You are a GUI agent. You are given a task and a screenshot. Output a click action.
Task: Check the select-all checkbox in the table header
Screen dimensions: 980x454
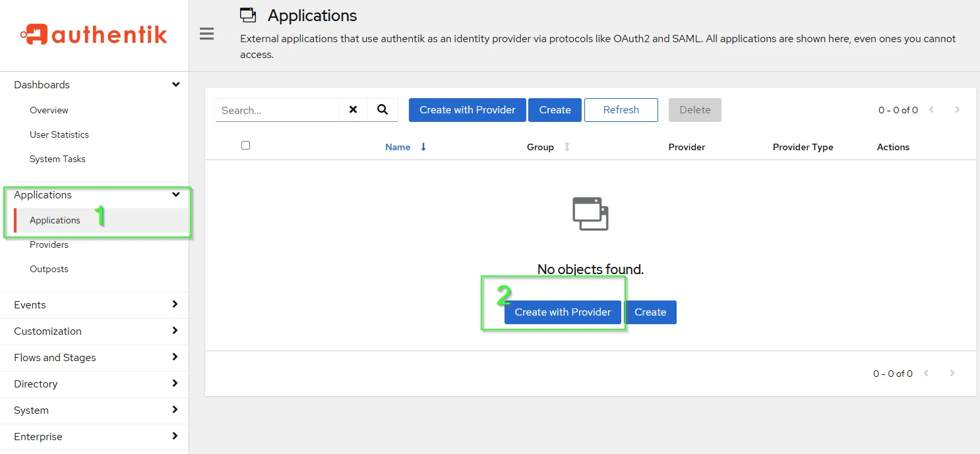pos(245,145)
